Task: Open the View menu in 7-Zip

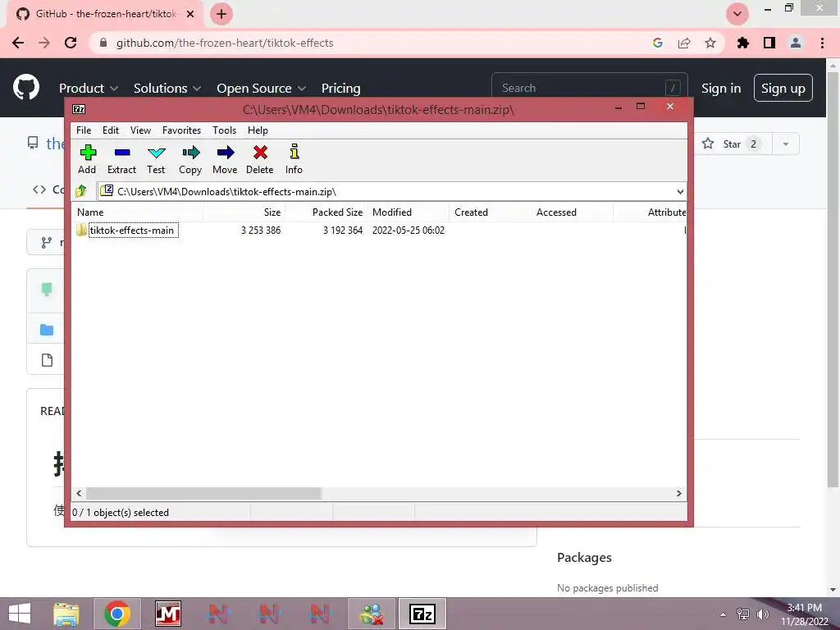Action: (x=140, y=130)
